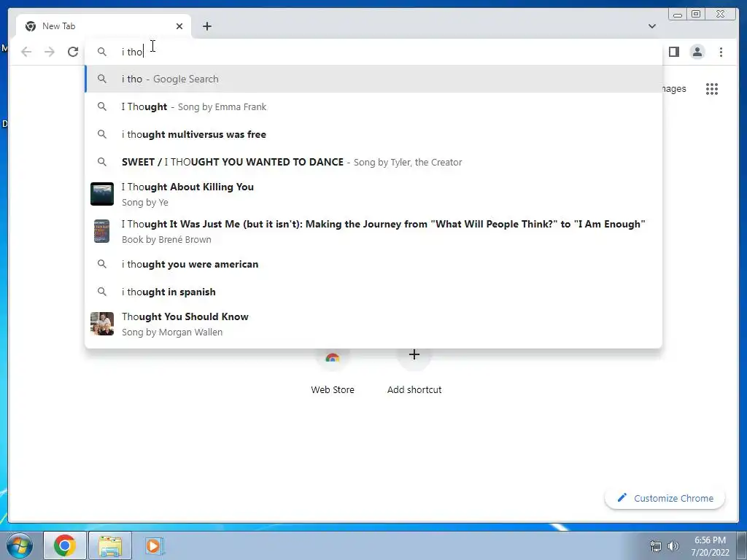Select the New Tab tab
The image size is (747, 560).
pos(104,26)
